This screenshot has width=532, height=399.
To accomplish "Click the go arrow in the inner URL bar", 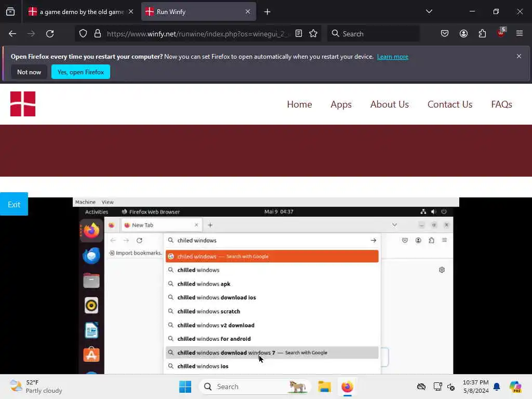I will point(373,240).
